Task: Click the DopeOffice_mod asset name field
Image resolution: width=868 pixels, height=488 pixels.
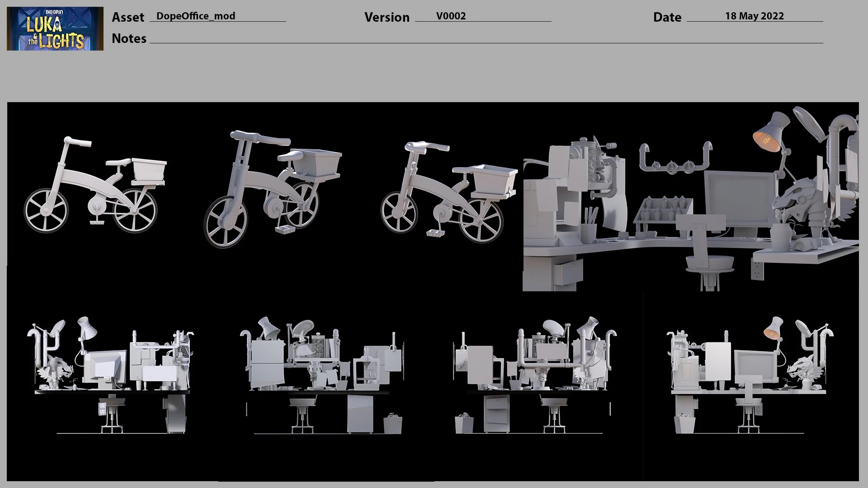Action: coord(196,16)
